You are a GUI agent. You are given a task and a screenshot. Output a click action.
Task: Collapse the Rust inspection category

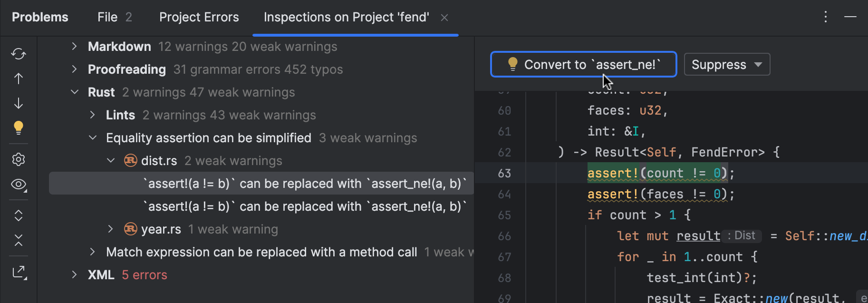[75, 92]
